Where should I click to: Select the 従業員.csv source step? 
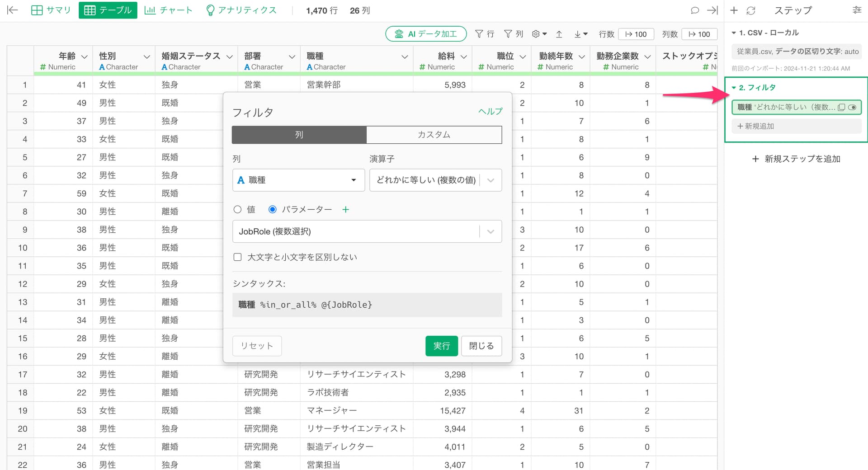(x=797, y=52)
